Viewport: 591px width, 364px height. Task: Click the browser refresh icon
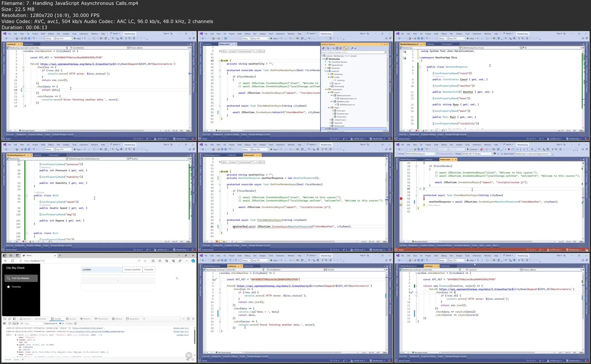click(12, 261)
